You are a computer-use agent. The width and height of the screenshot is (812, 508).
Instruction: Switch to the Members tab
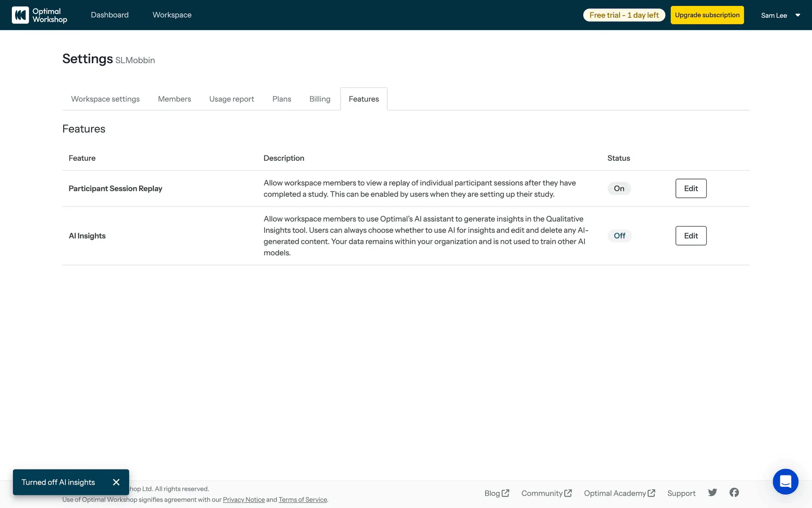click(x=174, y=99)
